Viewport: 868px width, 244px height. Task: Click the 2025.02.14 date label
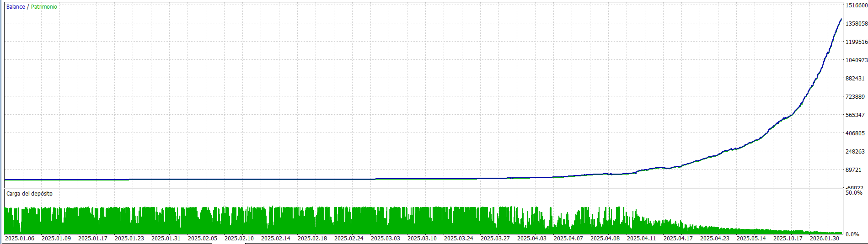tap(276, 239)
